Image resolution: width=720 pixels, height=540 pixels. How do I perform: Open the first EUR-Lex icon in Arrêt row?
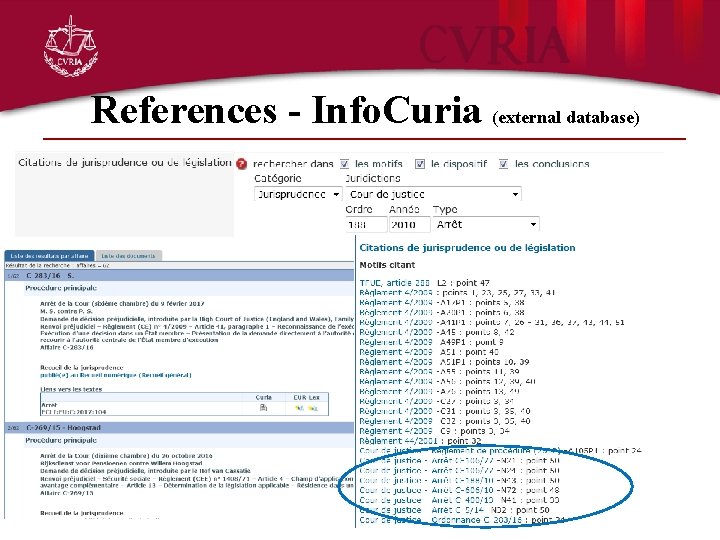[299, 408]
